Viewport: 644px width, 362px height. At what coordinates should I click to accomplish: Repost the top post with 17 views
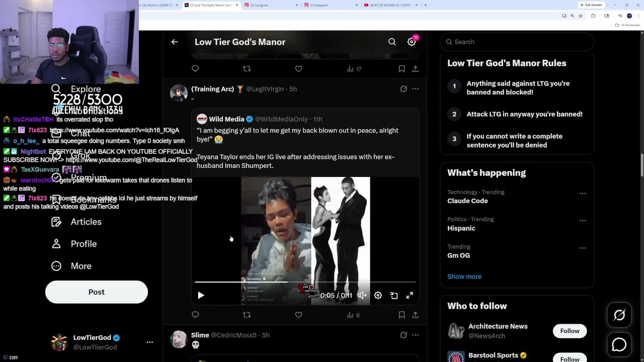tap(247, 69)
